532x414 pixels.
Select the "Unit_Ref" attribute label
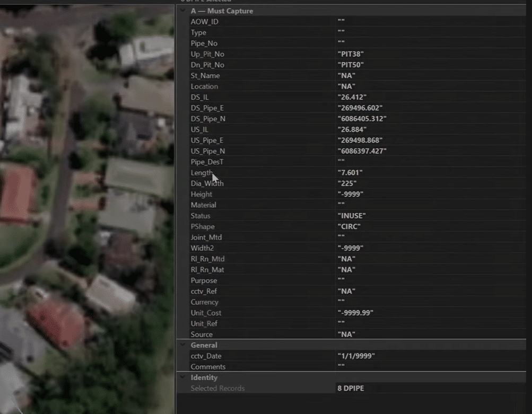click(x=204, y=324)
